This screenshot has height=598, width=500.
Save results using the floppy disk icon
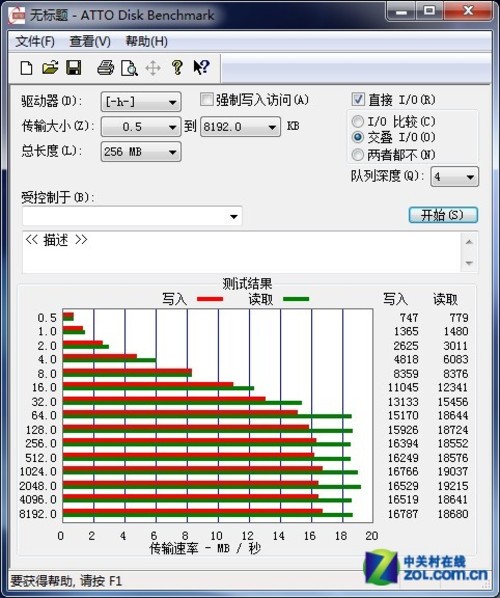[74, 68]
